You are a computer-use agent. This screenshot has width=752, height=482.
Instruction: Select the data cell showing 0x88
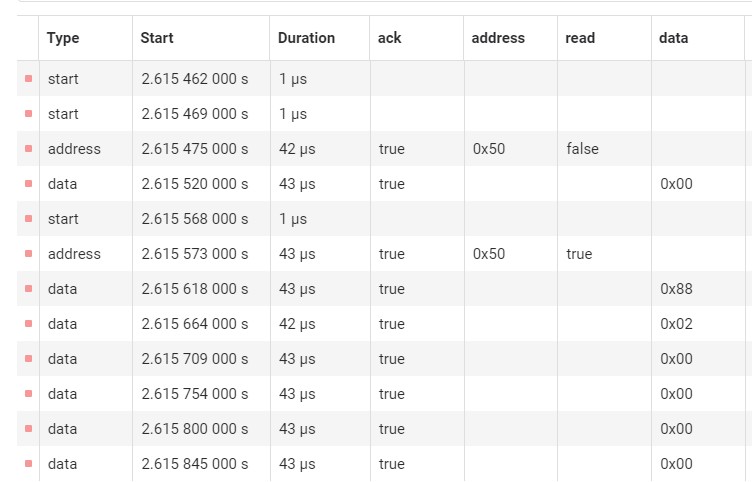[676, 289]
